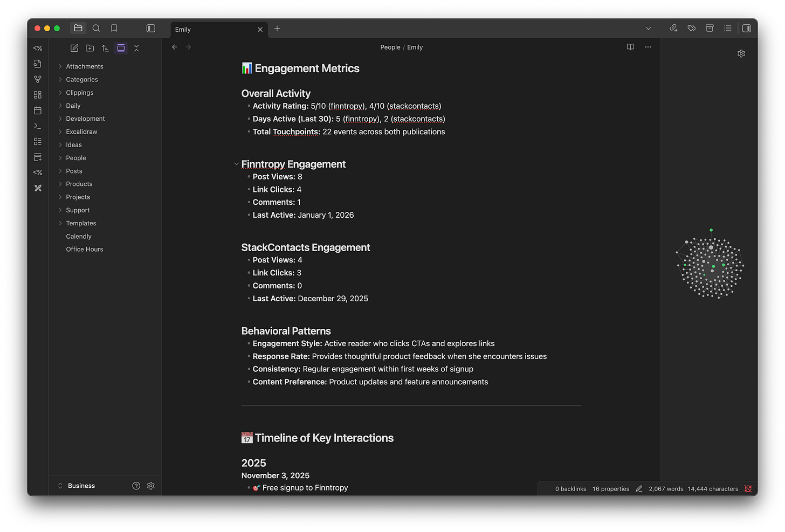The height and width of the screenshot is (532, 785).
Task: Add a new tab with plus
Action: coord(277,29)
